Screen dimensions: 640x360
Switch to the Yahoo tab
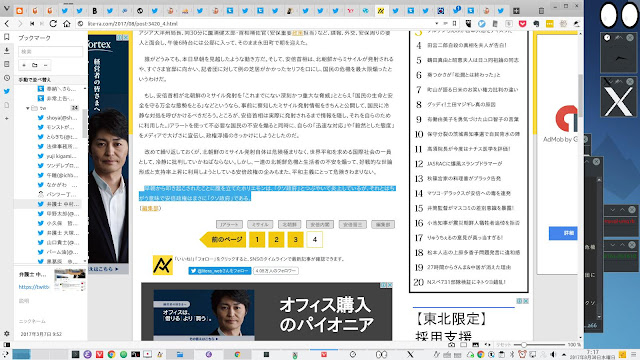pos(350,11)
